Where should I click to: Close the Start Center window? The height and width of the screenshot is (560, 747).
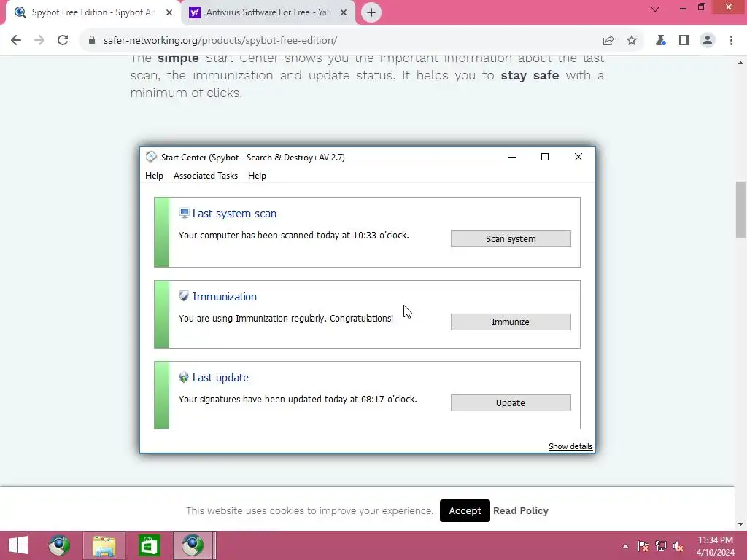coord(578,157)
